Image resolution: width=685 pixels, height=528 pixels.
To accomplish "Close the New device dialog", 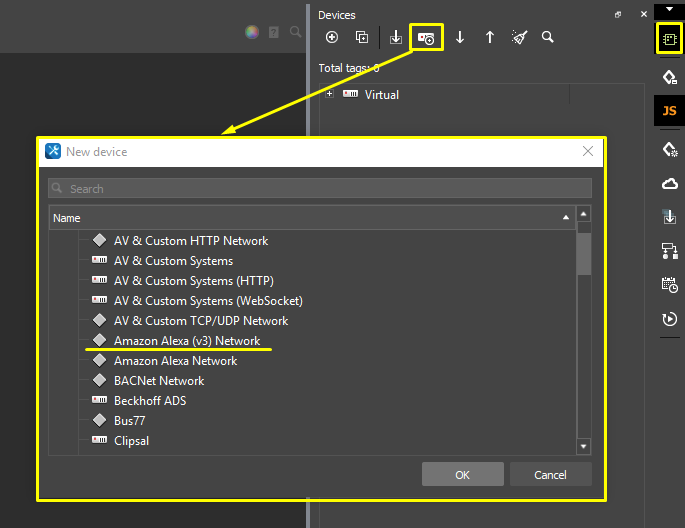I will pos(588,152).
